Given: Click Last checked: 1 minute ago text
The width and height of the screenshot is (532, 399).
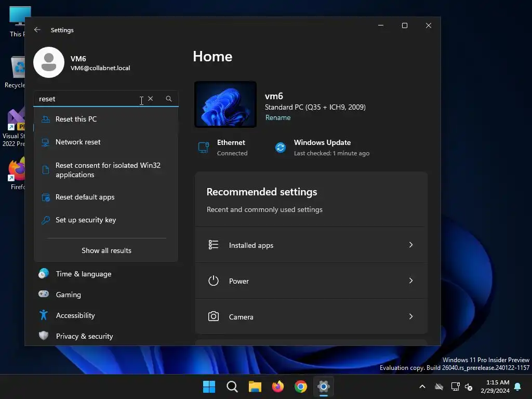Looking at the screenshot, I should [x=331, y=153].
